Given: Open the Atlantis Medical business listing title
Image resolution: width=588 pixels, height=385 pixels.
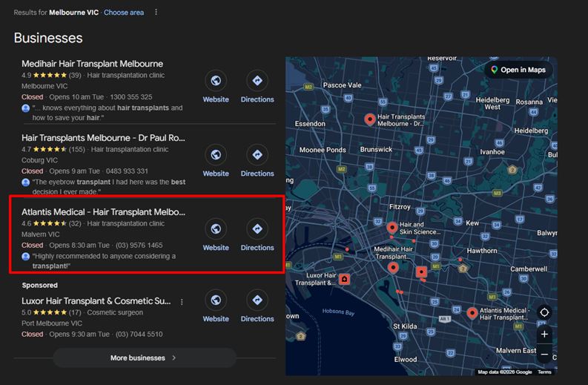Looking at the screenshot, I should click(103, 212).
